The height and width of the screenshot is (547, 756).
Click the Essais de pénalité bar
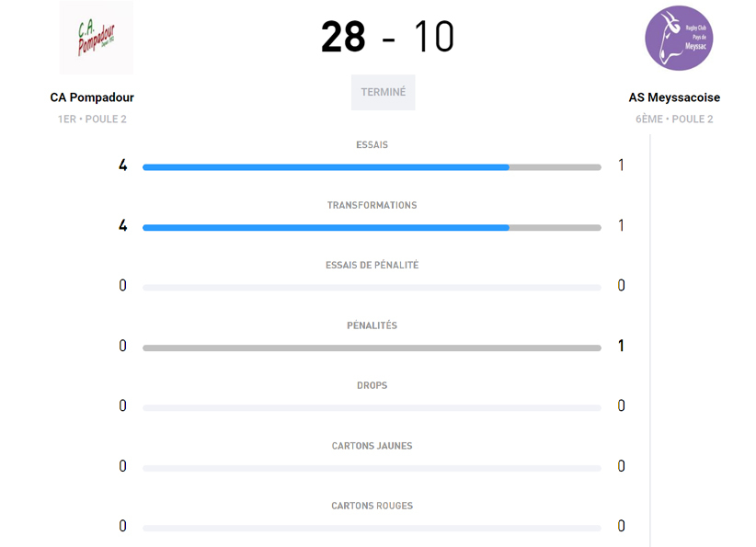[372, 288]
